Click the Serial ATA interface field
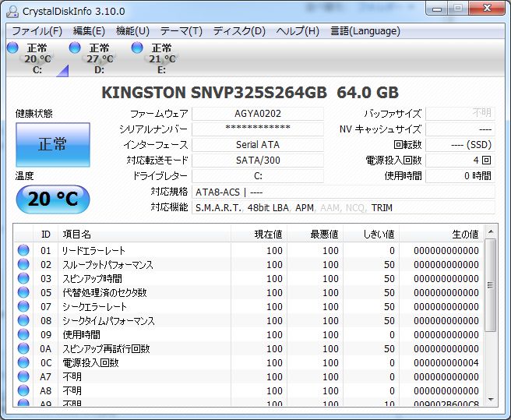The width and height of the screenshot is (511, 420). point(258,145)
